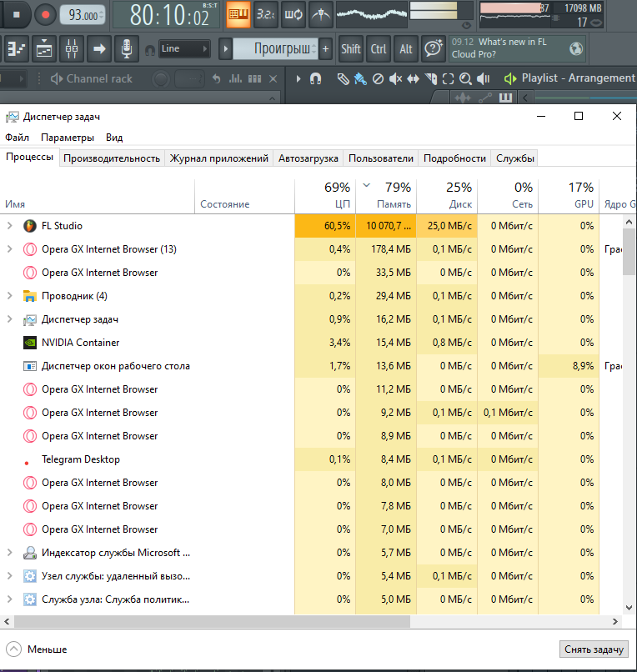Click the waveform icon below Playlist toolbar

point(463,98)
